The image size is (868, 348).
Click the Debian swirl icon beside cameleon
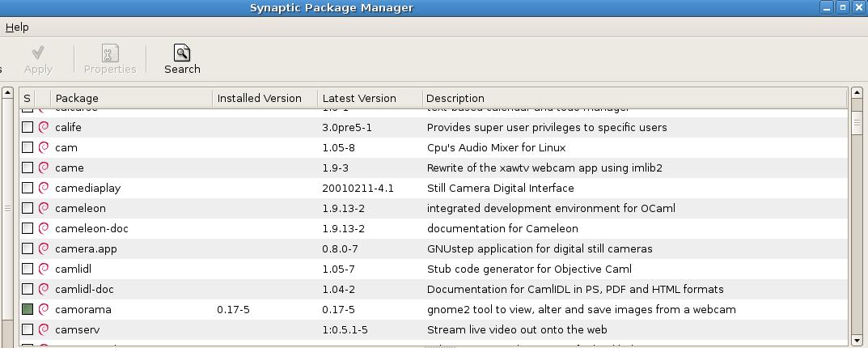pos(44,208)
